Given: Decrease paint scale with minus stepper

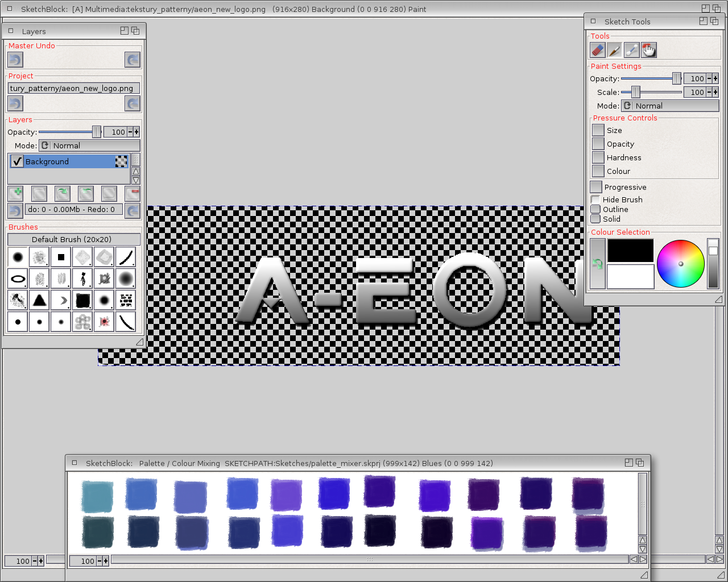Looking at the screenshot, I should point(709,92).
